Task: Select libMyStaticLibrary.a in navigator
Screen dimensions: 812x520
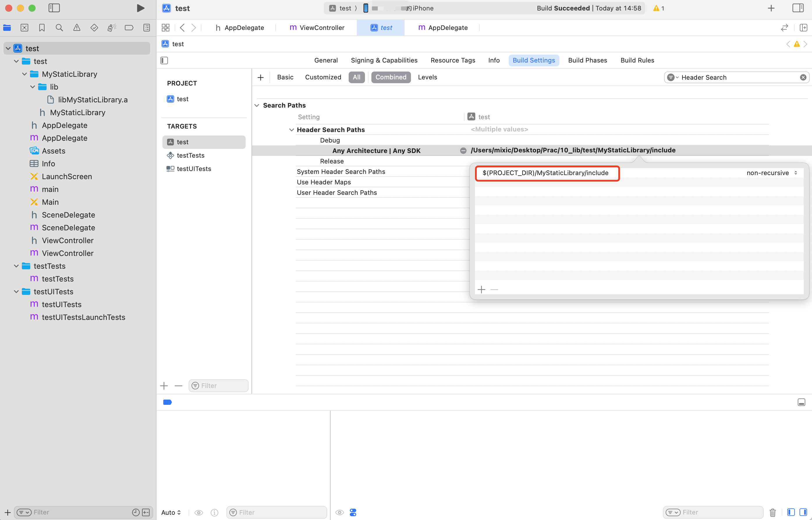Action: (93, 100)
